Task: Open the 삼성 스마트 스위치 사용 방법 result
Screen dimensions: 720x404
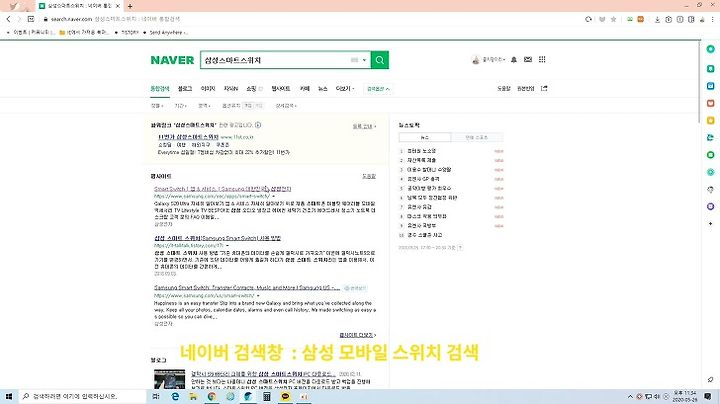Action: coord(217,238)
